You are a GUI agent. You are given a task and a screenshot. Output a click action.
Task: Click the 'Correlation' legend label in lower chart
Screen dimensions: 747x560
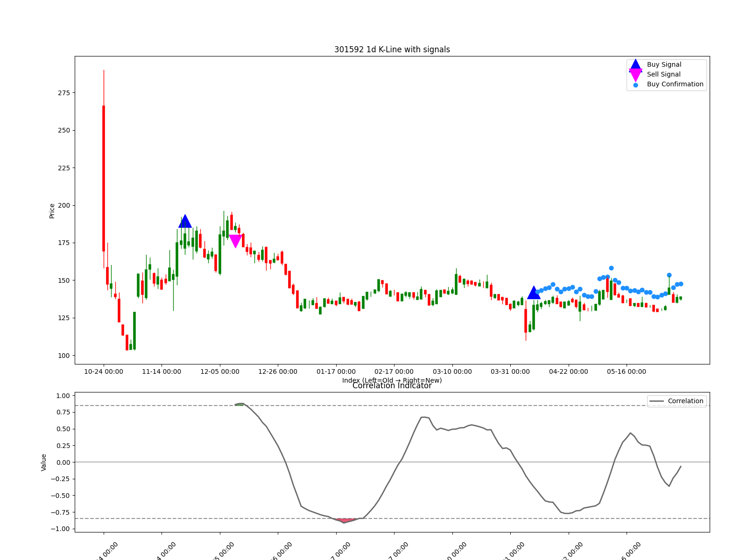[x=685, y=401]
